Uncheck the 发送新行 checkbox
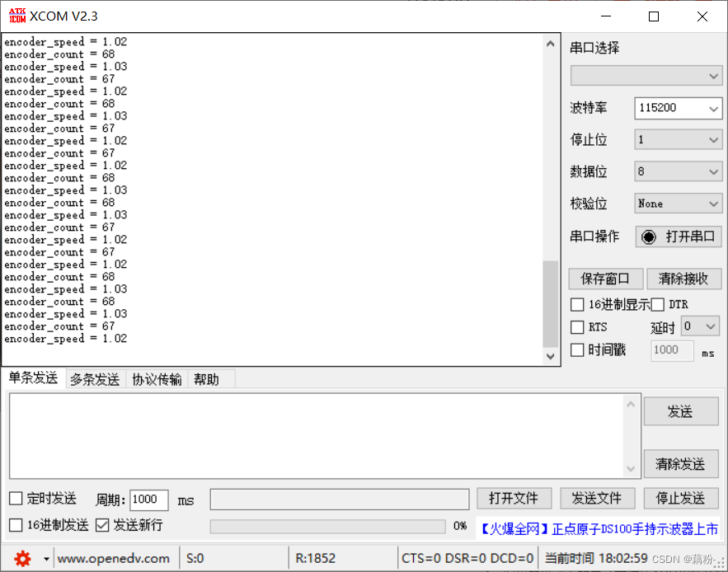This screenshot has width=728, height=572. 102,525
